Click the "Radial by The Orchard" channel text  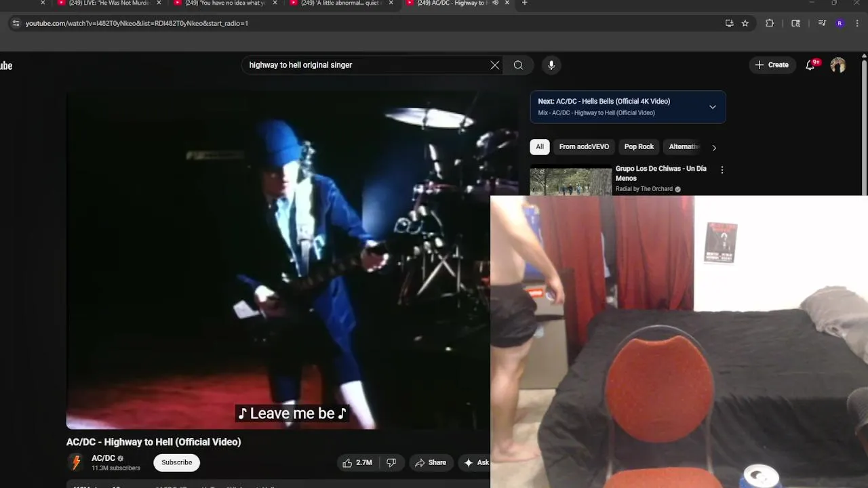[644, 189]
